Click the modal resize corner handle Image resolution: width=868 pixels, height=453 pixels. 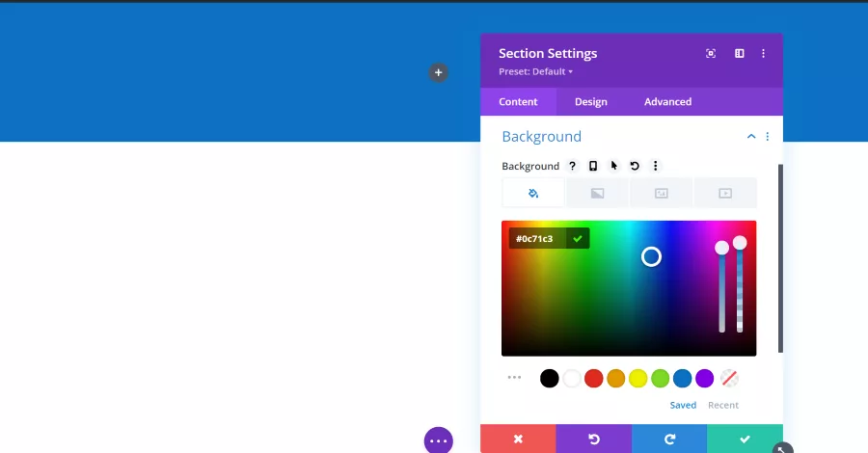[782, 448]
